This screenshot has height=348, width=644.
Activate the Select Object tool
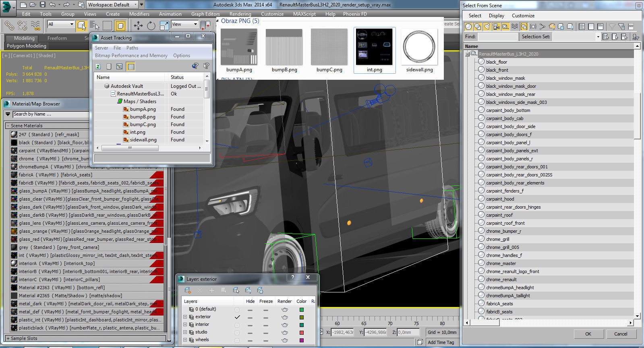(x=82, y=26)
